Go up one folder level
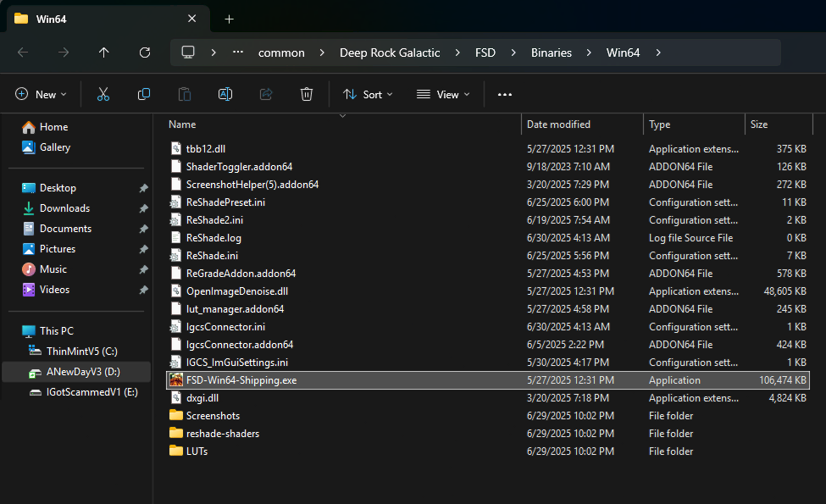 point(103,53)
